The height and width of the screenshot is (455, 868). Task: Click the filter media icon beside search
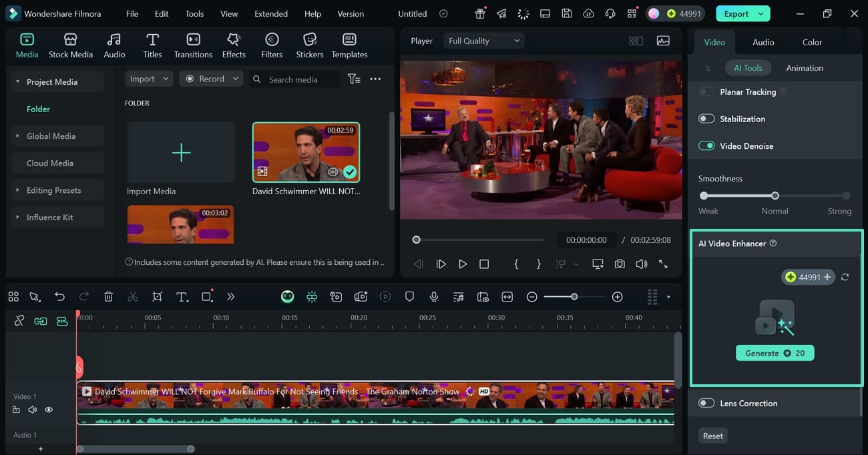click(354, 79)
